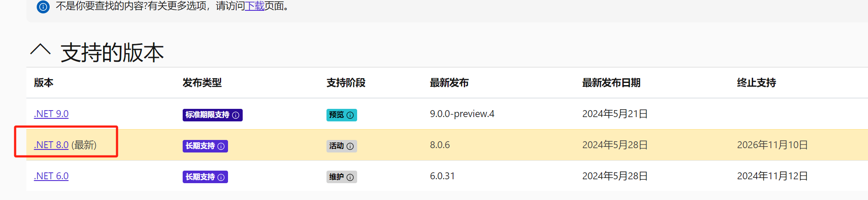This screenshot has height=200, width=868.
Task: Click the 2024年5月21日 release date
Action: point(615,114)
